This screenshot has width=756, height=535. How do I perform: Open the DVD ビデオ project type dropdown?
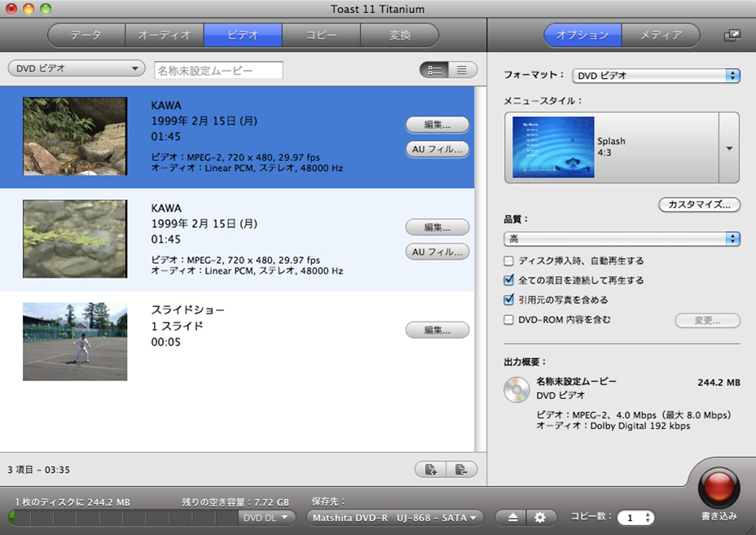(77, 68)
